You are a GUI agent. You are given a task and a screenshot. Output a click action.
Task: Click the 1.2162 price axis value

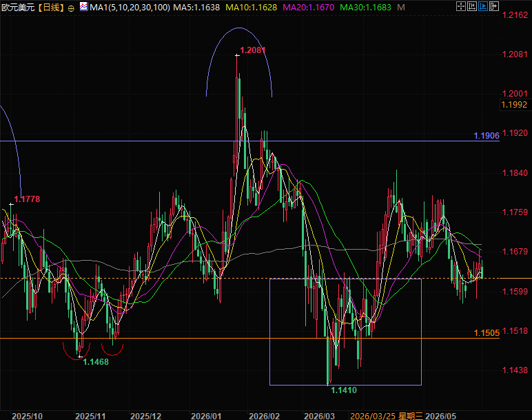tap(515, 15)
